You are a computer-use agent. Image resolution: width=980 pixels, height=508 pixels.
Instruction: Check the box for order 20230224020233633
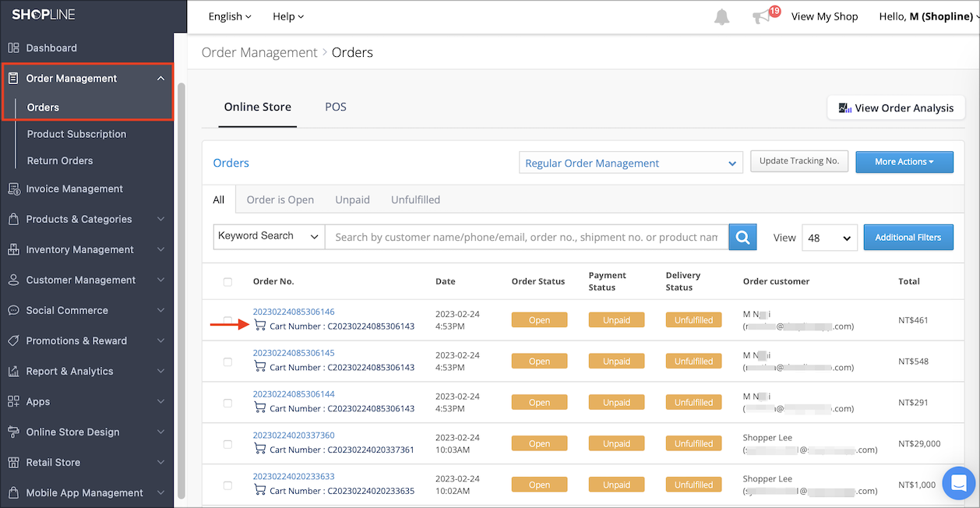pos(227,485)
